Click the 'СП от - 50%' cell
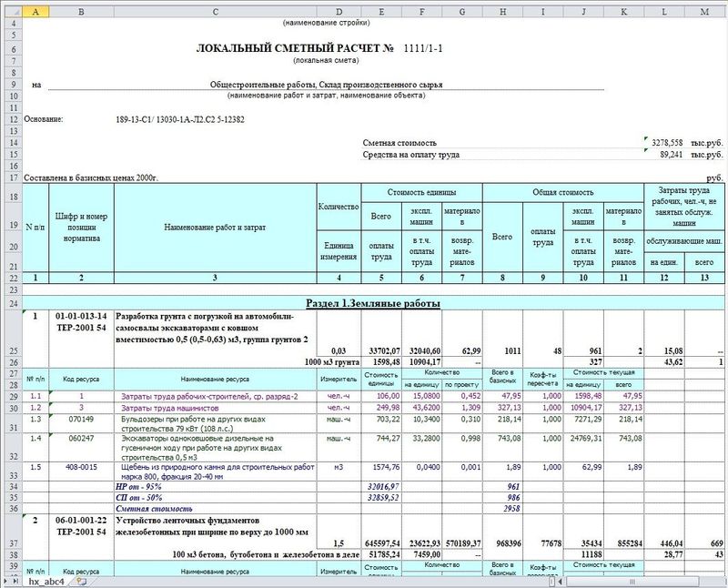728x588 pixels. pyautogui.click(x=139, y=498)
